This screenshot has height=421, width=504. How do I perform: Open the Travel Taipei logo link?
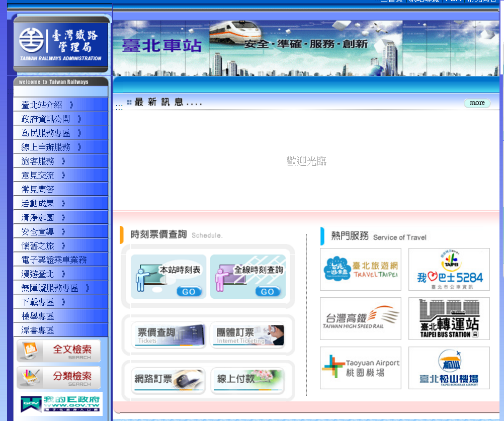(360, 269)
